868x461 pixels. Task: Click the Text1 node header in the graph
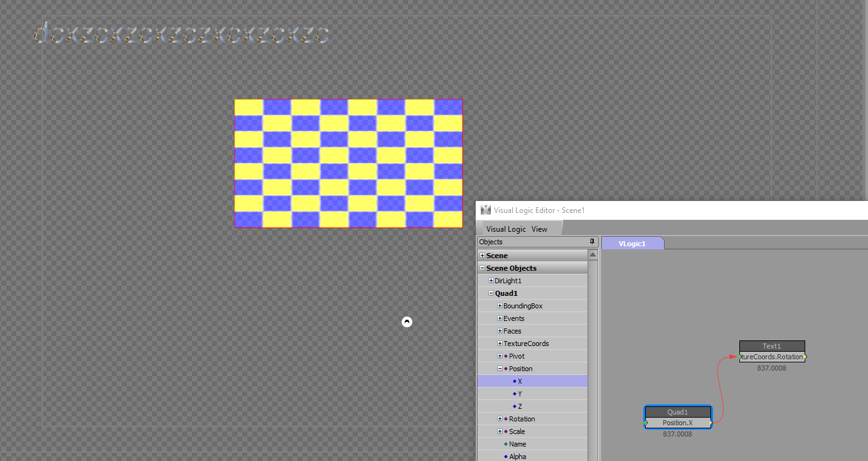[772, 345]
